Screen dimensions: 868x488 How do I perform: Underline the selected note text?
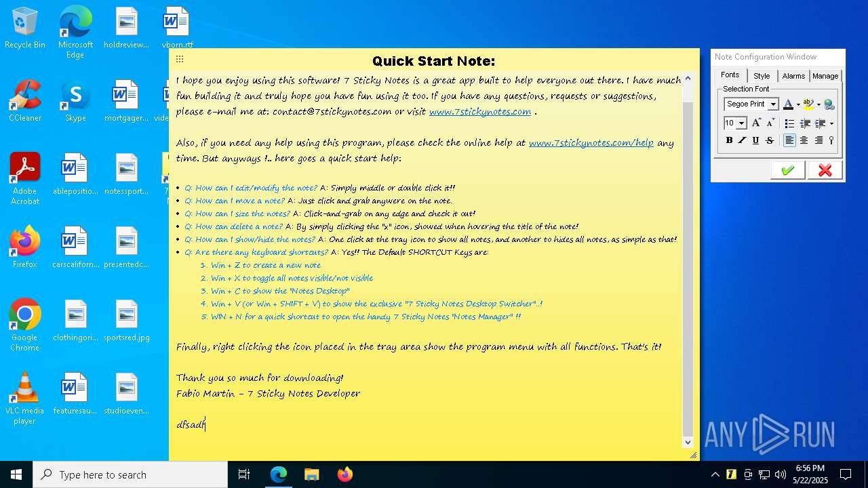tap(755, 140)
